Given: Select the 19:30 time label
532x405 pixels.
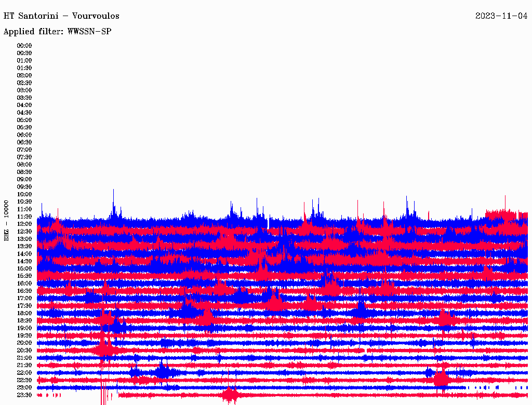Looking at the screenshot, I should [24, 336].
